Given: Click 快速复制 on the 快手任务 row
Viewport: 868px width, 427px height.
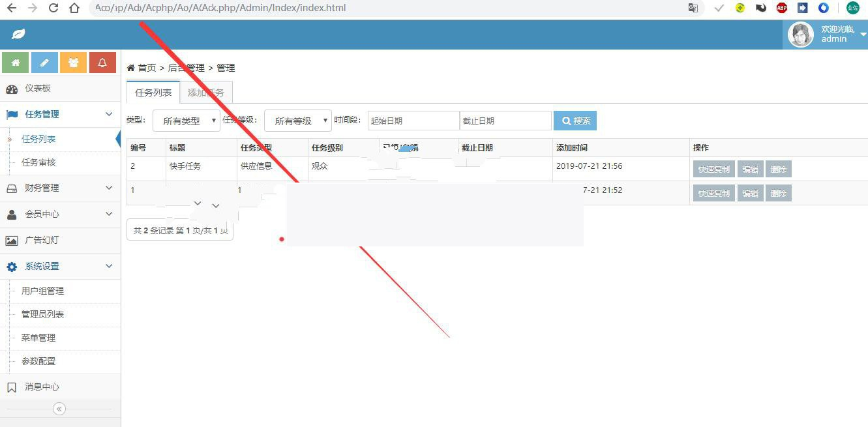Looking at the screenshot, I should point(713,168).
